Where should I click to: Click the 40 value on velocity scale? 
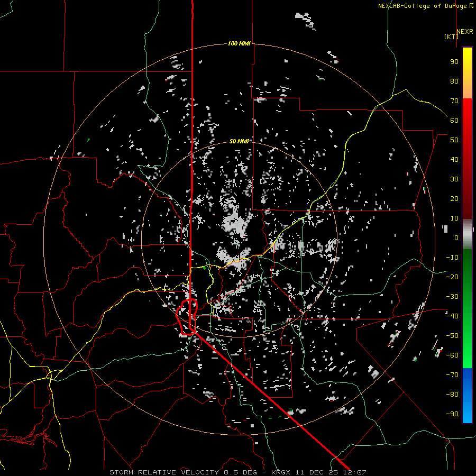[454, 159]
